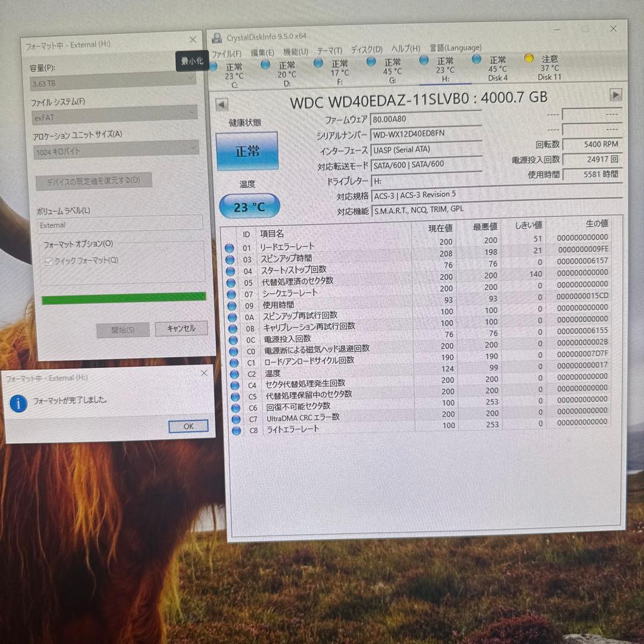Screen dimensions: 644x644
Task: Open the アロケーションユニットサイズ dropdown
Action: click(115, 147)
